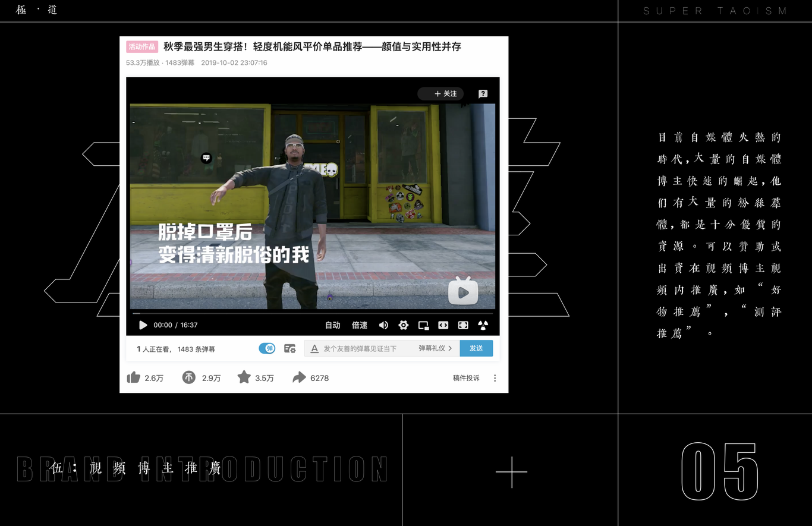Open the 倍速 playback speed menu
The image size is (812, 526).
[x=360, y=325]
